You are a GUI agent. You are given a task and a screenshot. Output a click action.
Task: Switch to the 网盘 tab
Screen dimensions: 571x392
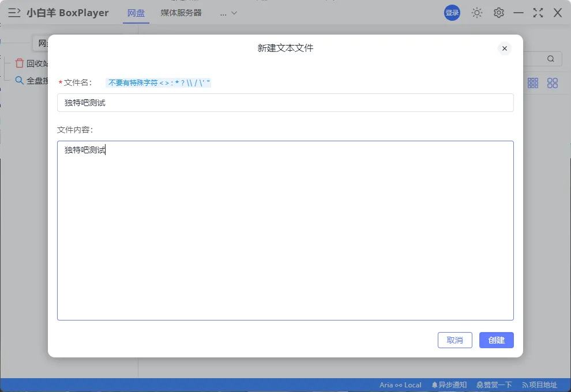[136, 12]
